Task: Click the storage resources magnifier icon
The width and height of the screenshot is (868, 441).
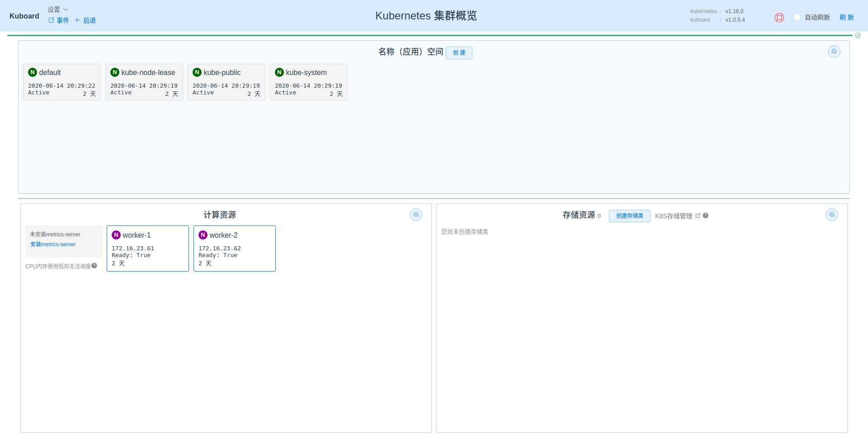Action: [831, 215]
